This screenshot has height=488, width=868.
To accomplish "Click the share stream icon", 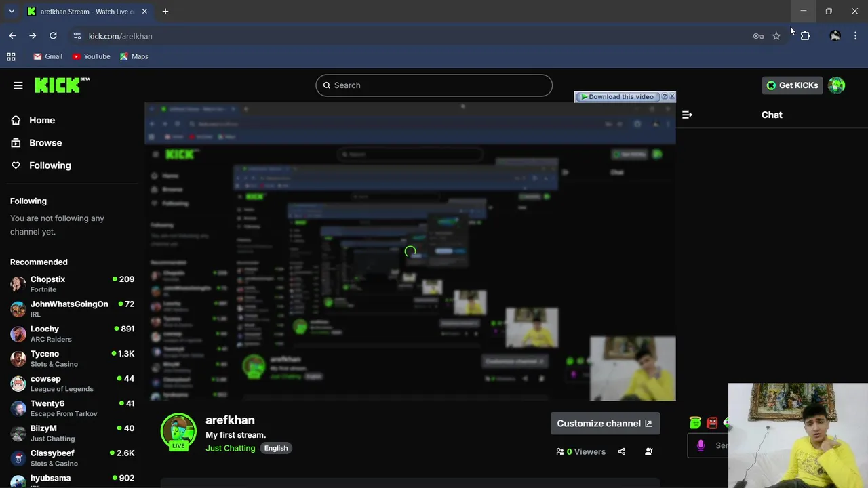I will (622, 451).
